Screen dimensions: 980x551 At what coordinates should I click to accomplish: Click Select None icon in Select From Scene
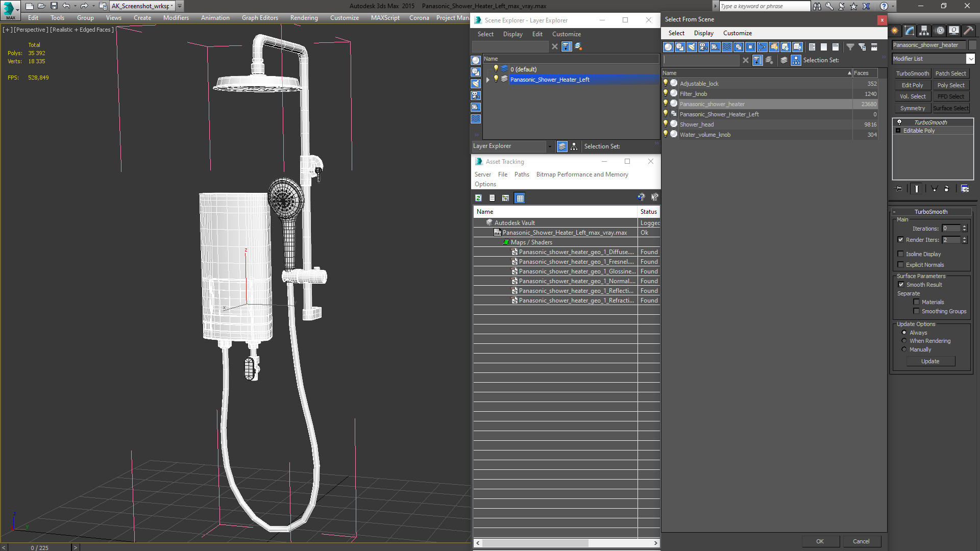[824, 47]
